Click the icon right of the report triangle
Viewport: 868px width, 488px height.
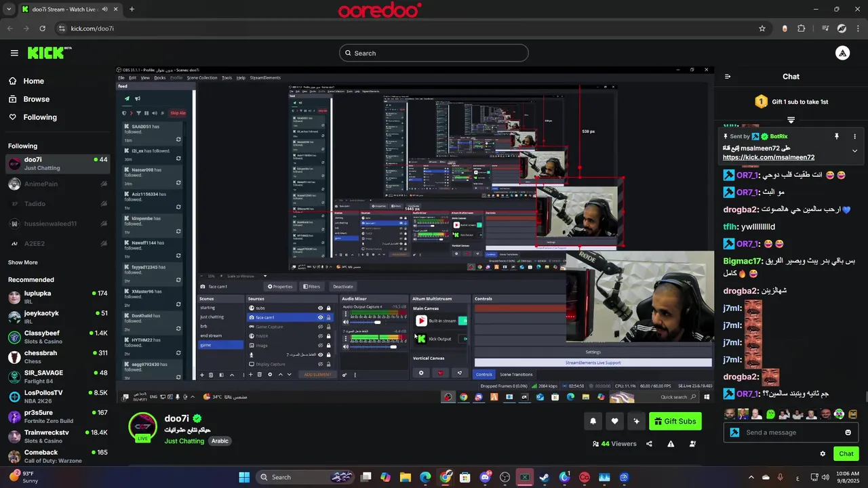[692, 444]
